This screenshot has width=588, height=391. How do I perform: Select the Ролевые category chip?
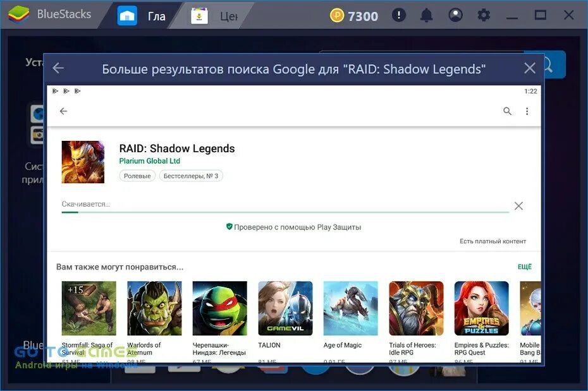pos(137,176)
